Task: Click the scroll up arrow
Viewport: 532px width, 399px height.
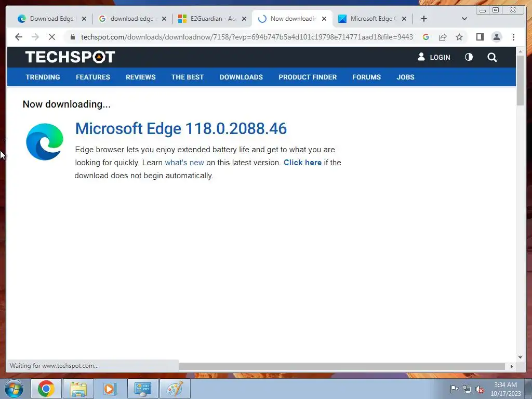Action: [520, 51]
